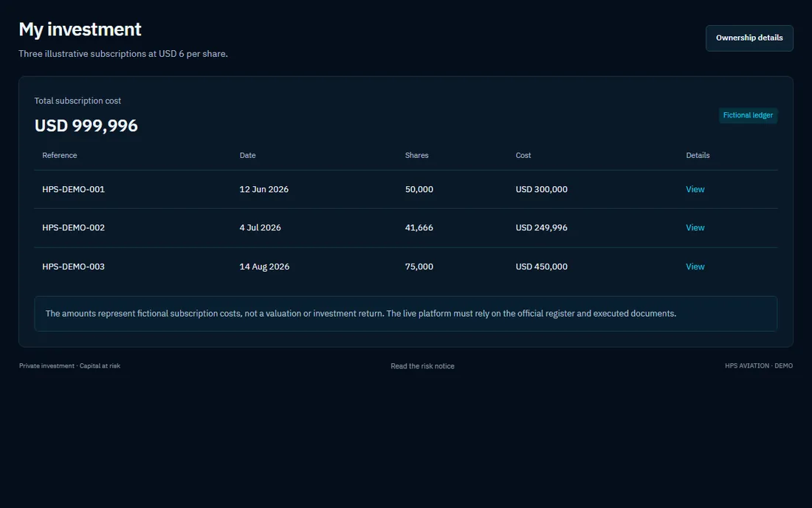Screen dimensions: 812x508
Task: View details for HPS-DEMO-002
Action: click(x=695, y=228)
